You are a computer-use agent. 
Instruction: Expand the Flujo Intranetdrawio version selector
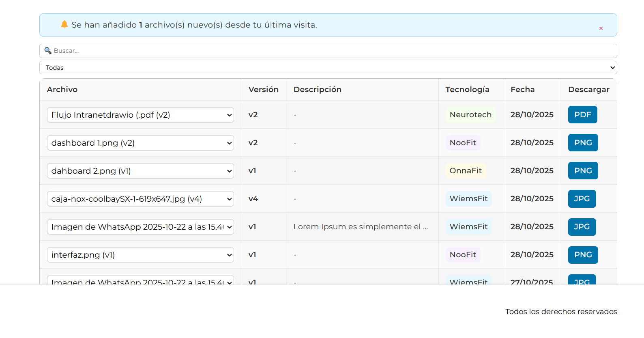click(x=140, y=115)
